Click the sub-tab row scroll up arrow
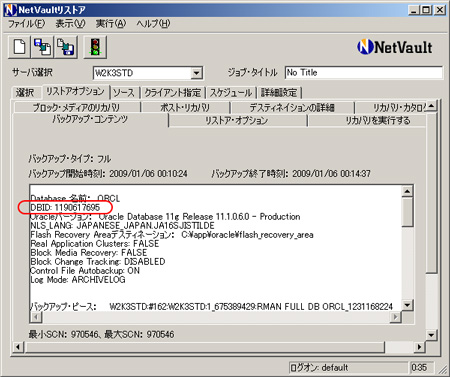Image resolution: width=450 pixels, height=377 pixels. coord(431,107)
